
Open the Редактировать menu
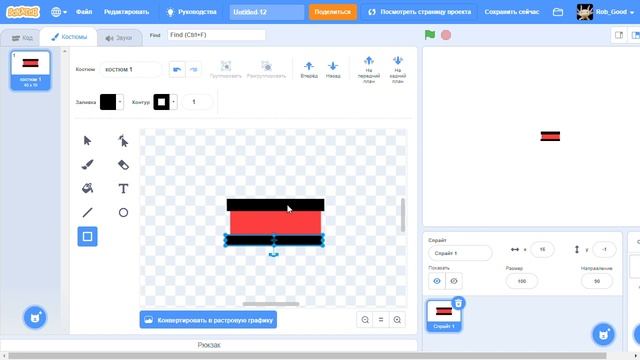point(126,12)
